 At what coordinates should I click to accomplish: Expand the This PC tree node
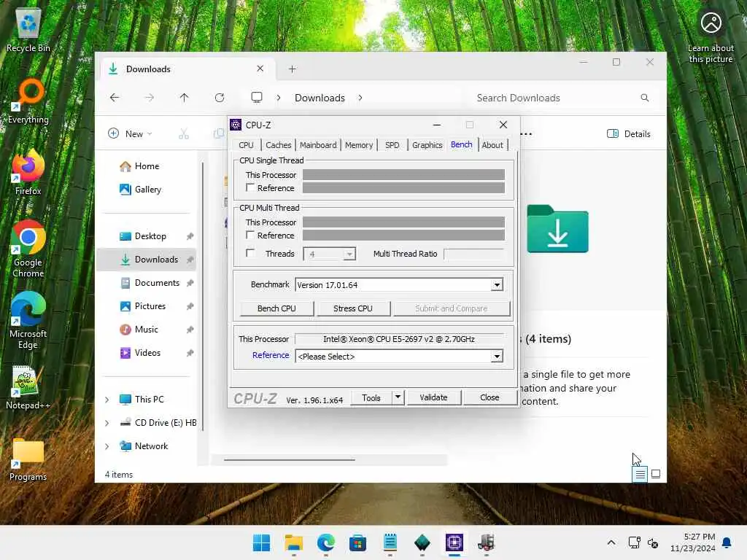coord(107,400)
